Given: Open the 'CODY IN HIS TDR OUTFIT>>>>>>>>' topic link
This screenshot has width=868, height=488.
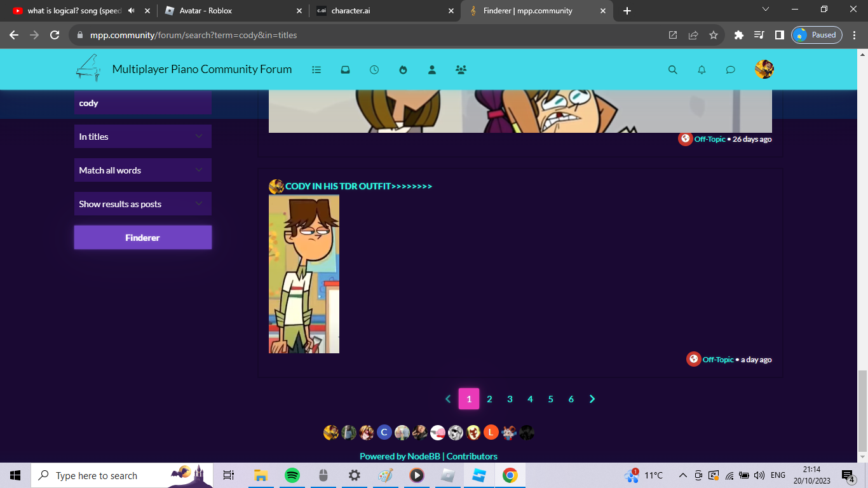Looking at the screenshot, I should coord(358,186).
